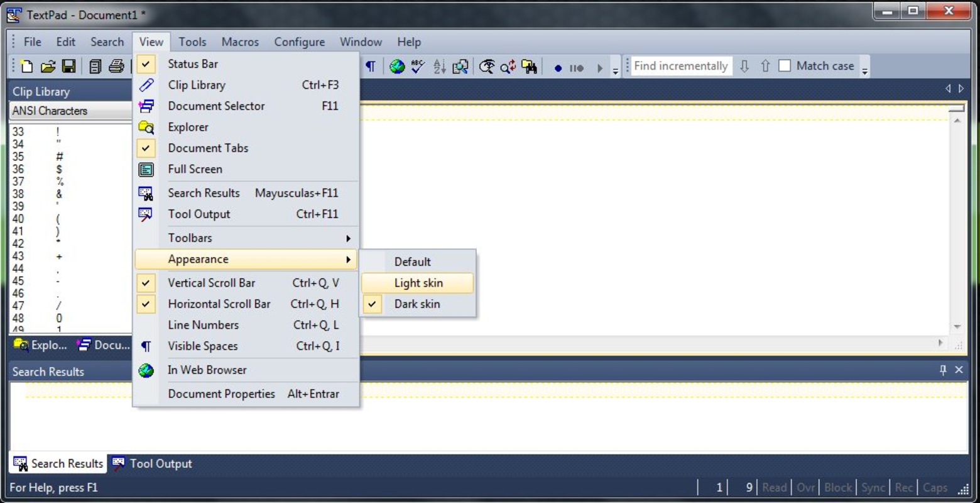Show next document tab with right arrow
Screen dimensions: 980x503
961,89
